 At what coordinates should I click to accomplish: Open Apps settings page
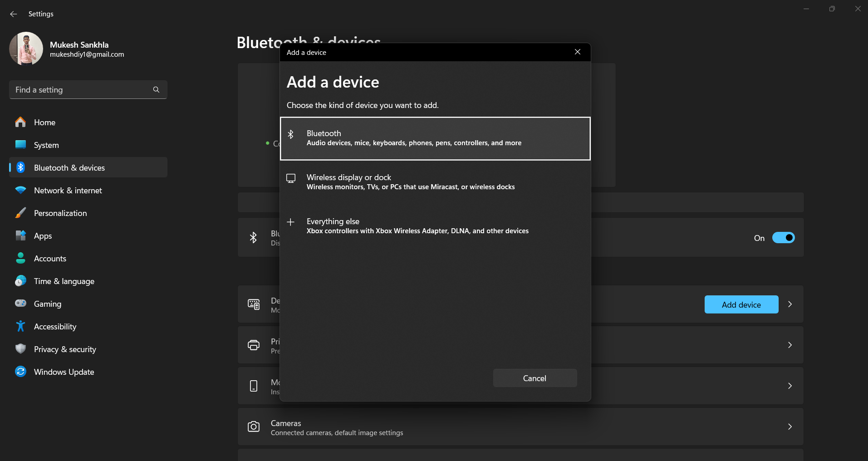[x=88, y=235]
